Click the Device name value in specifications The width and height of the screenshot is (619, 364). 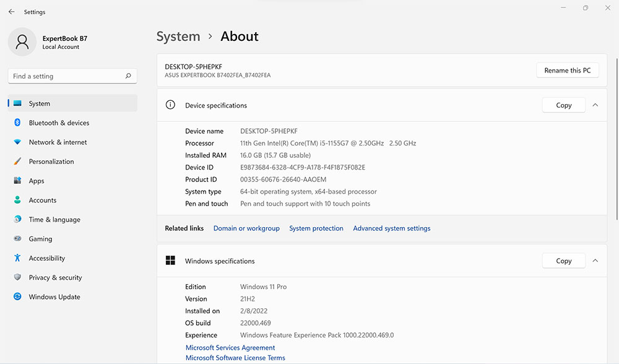pos(269,131)
